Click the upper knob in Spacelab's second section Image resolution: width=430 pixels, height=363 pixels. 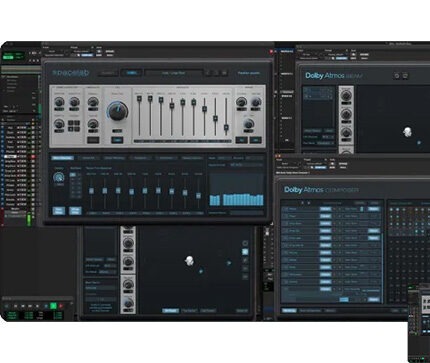click(93, 102)
